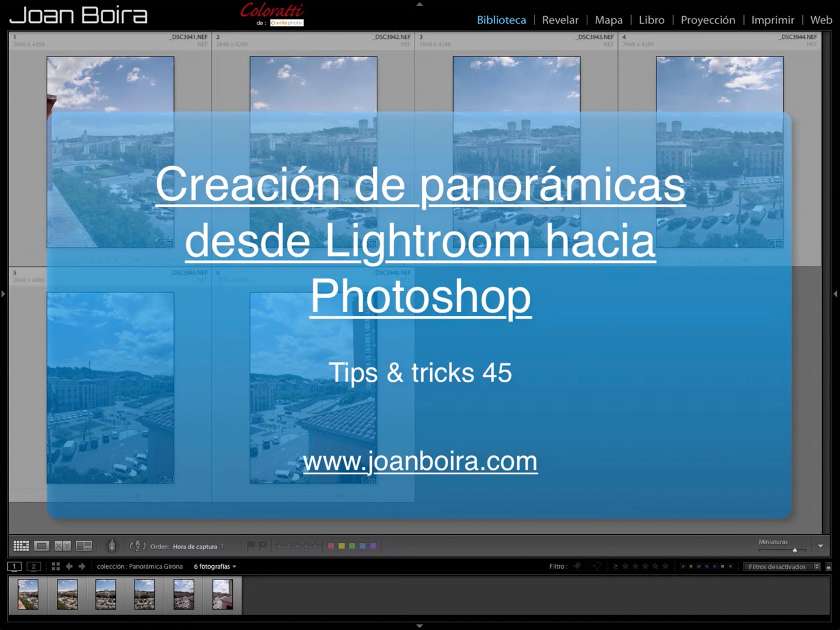Collapse the top panel arrow
840x630 pixels.
420,4
